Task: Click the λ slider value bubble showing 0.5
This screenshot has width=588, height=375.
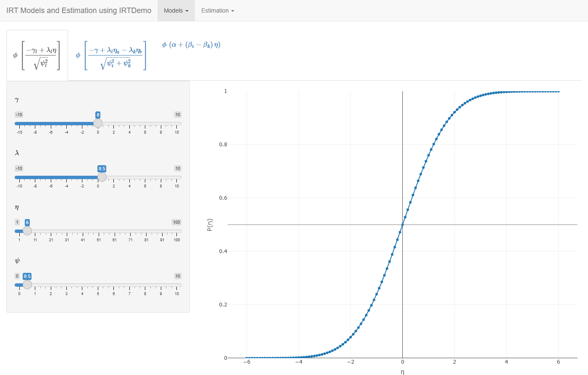Action: coord(102,169)
